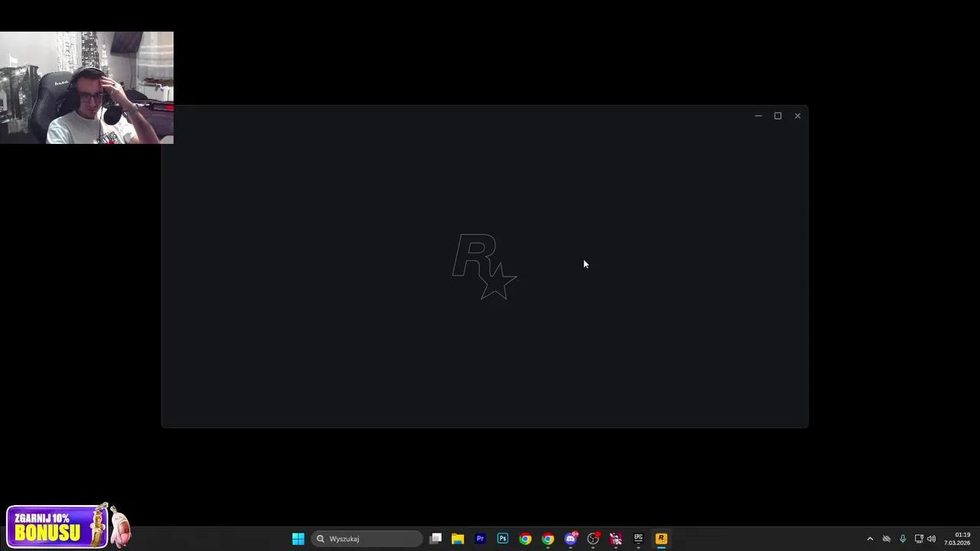Launch Adobe Photoshop from the taskbar

(502, 539)
